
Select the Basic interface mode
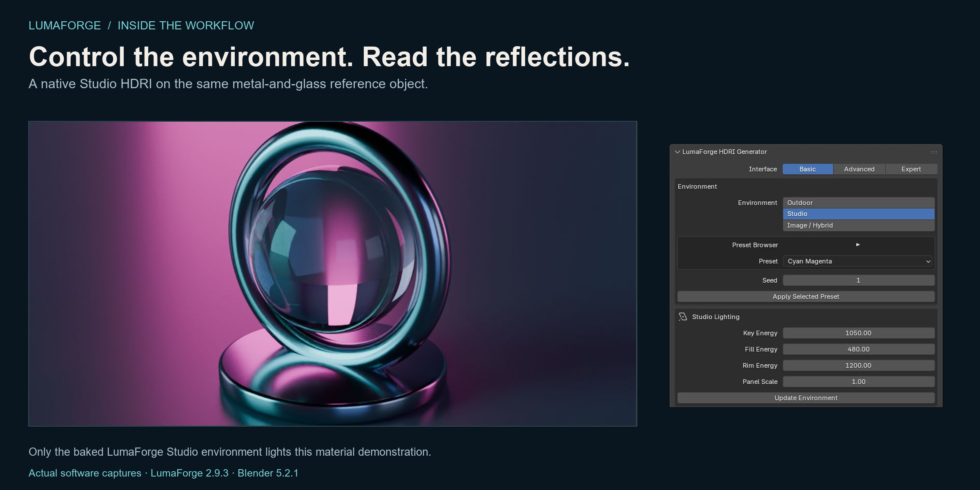808,169
